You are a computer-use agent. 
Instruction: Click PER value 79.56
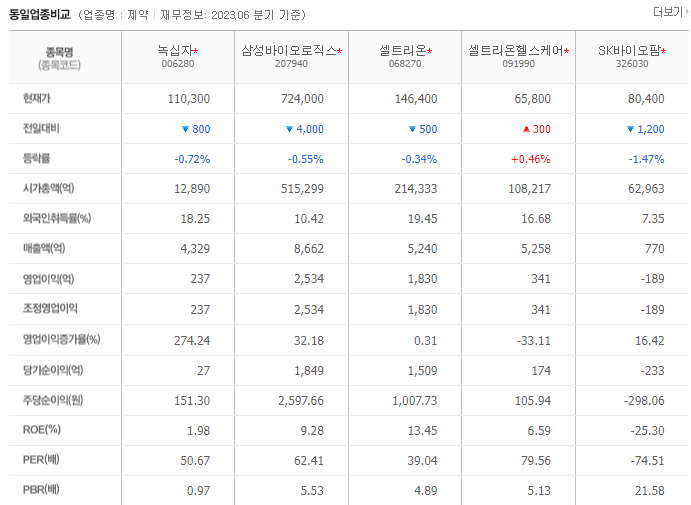[536, 461]
